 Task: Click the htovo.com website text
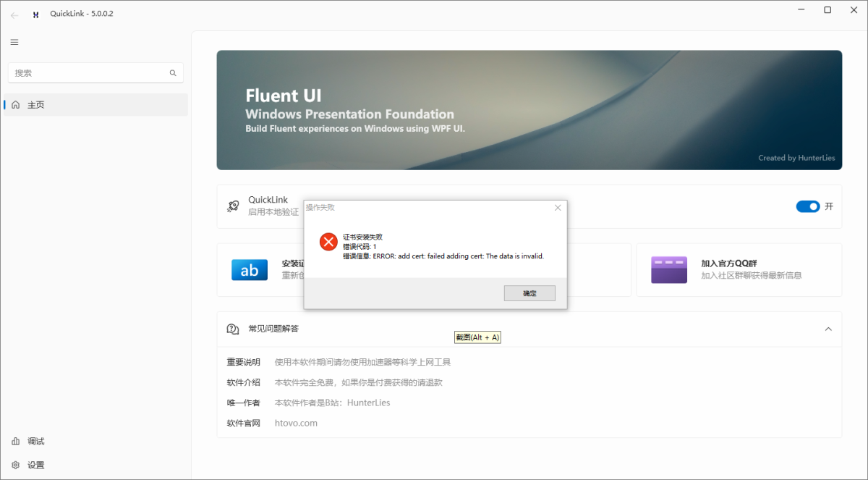[x=296, y=424]
